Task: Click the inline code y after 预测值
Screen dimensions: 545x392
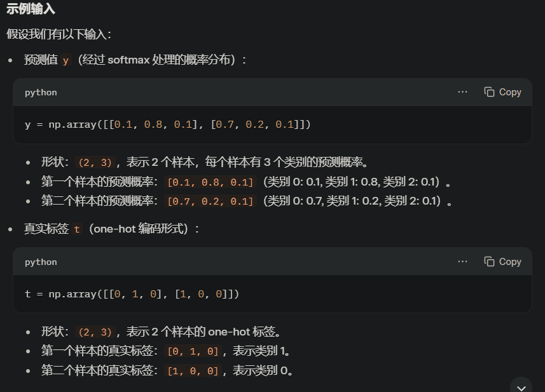Action: tap(66, 60)
